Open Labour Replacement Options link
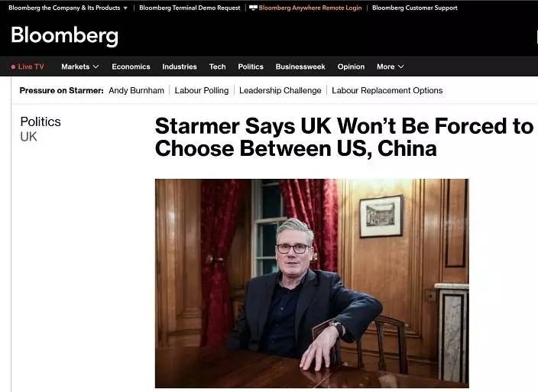Viewport: 538px width, 392px height. pyautogui.click(x=387, y=90)
